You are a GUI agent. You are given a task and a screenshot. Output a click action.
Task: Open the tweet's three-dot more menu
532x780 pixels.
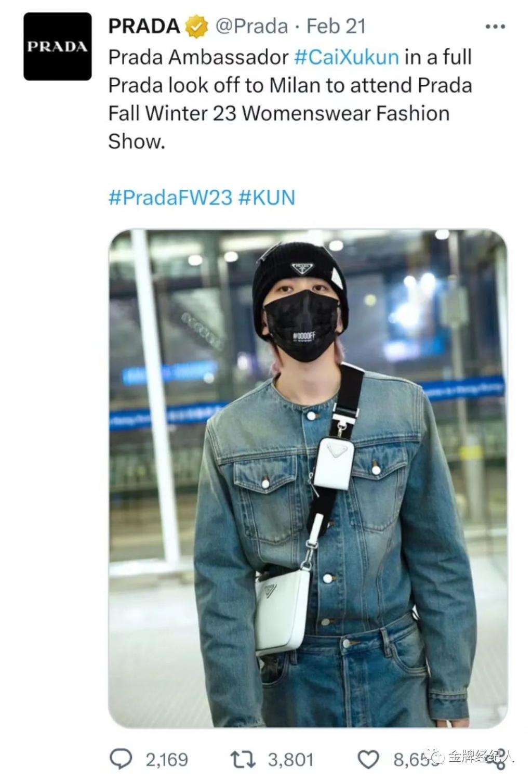tap(495, 27)
